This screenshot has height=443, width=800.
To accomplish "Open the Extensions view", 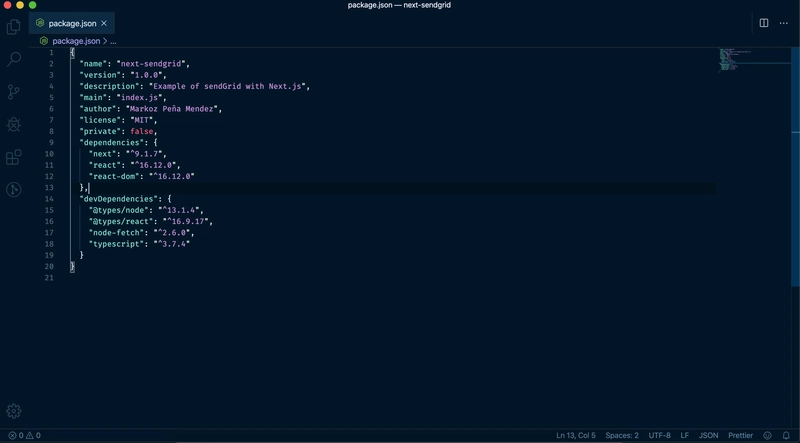I will [14, 157].
